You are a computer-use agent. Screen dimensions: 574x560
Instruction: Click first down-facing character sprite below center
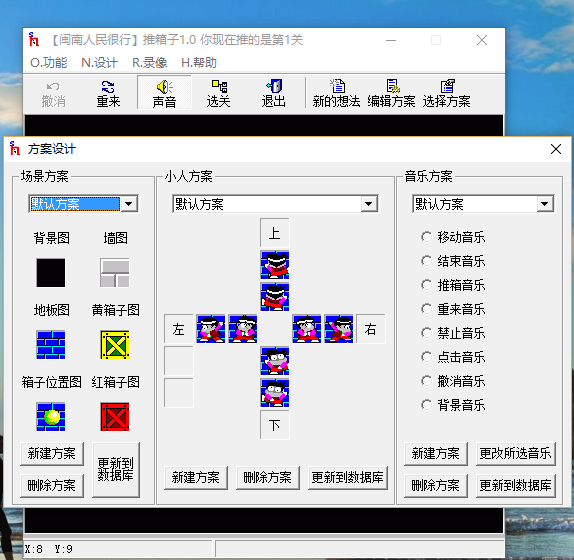click(x=275, y=361)
